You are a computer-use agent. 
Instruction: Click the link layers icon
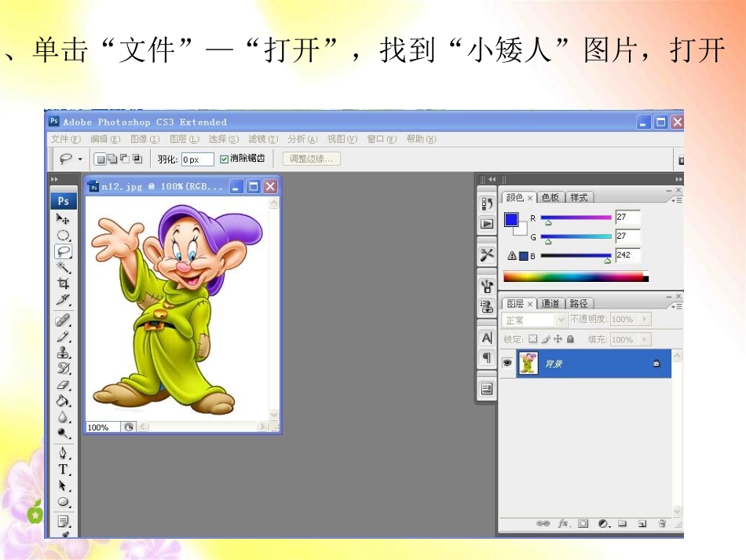point(543,523)
